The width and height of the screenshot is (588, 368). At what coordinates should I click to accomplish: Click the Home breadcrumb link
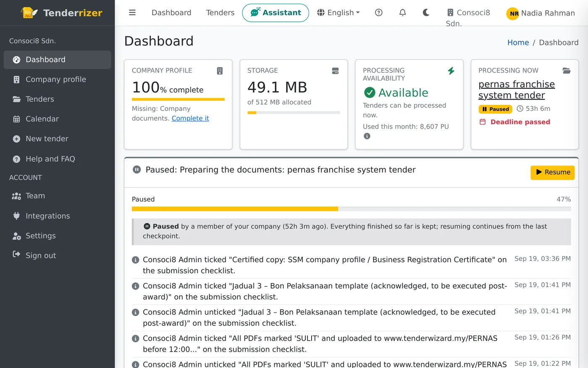(518, 42)
